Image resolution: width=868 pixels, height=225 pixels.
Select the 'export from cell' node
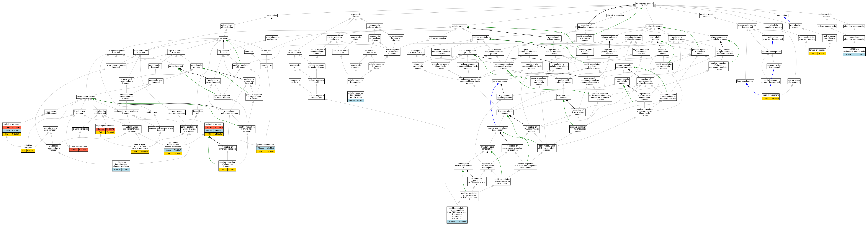(266, 52)
